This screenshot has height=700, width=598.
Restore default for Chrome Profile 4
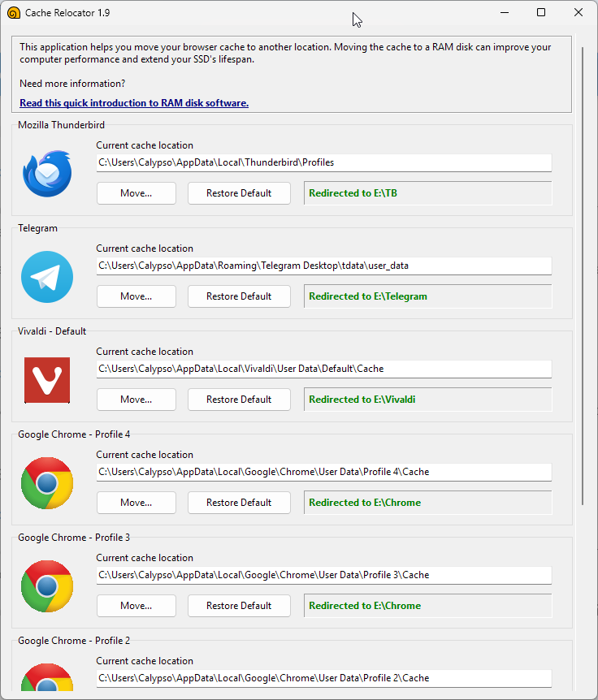point(239,503)
